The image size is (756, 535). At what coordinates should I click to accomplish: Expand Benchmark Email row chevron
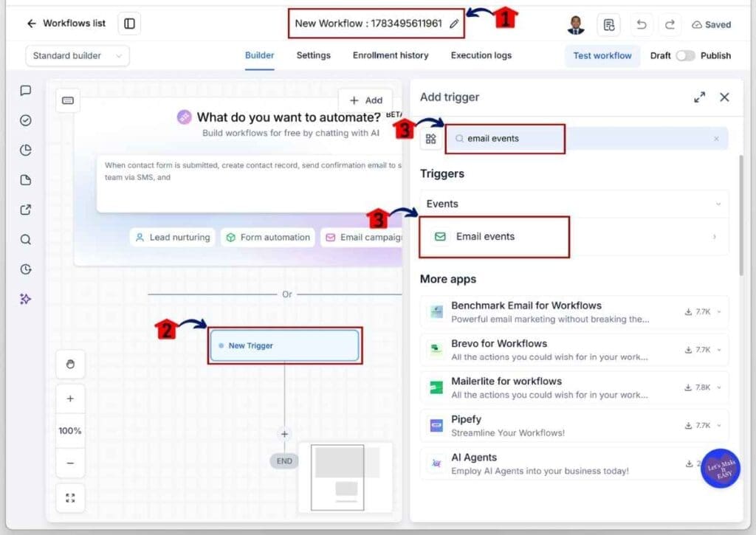pyautogui.click(x=719, y=312)
